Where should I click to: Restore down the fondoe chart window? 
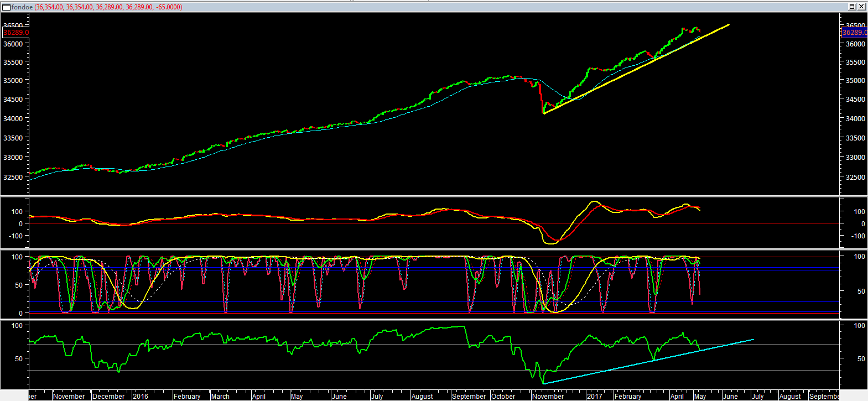pyautogui.click(x=851, y=7)
